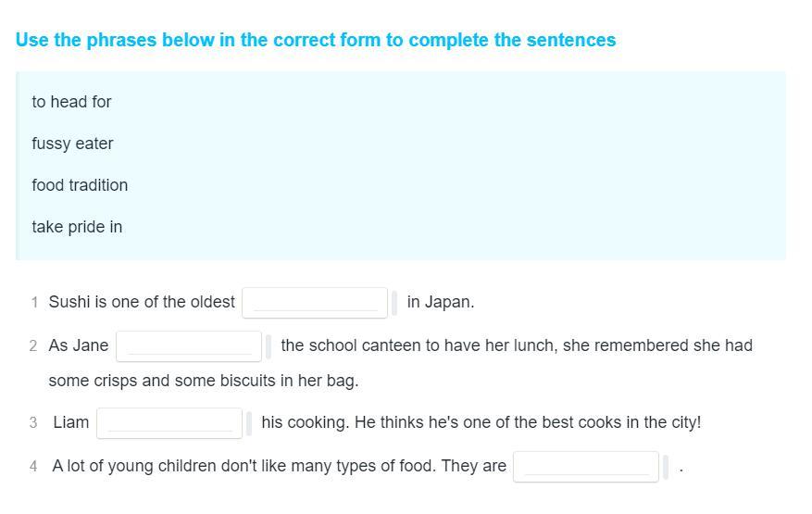Click the blank after 'They are'
Viewport: 812px width, 514px height.
(586, 466)
